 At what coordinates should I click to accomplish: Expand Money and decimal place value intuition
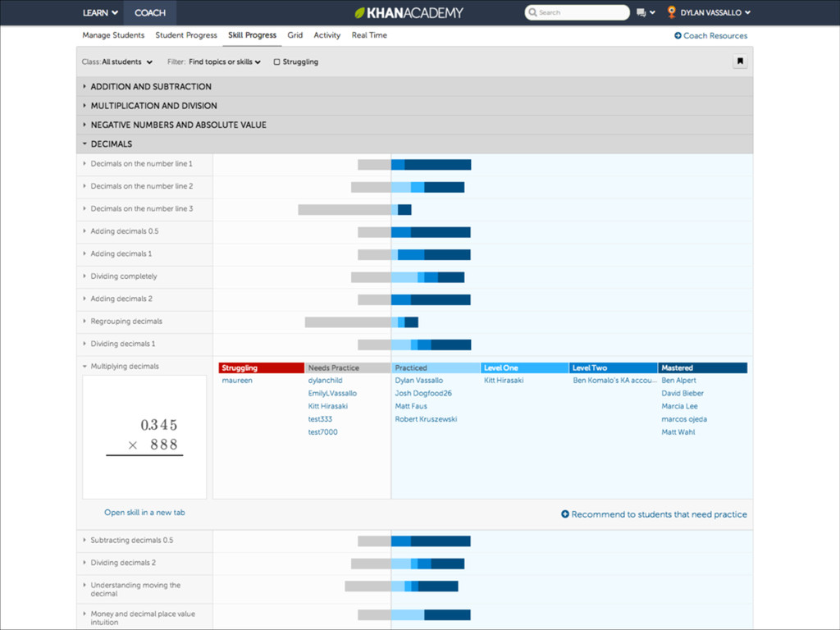(x=139, y=618)
